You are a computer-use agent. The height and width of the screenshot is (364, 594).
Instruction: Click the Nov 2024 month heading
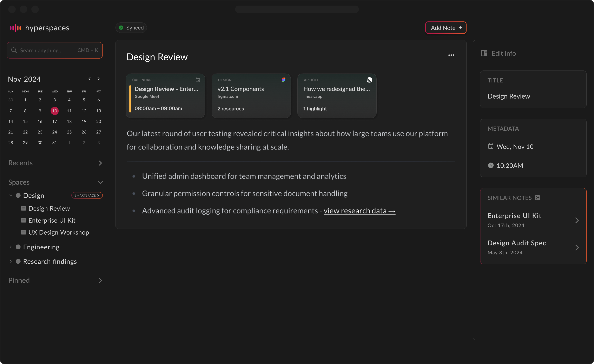pyautogui.click(x=24, y=79)
